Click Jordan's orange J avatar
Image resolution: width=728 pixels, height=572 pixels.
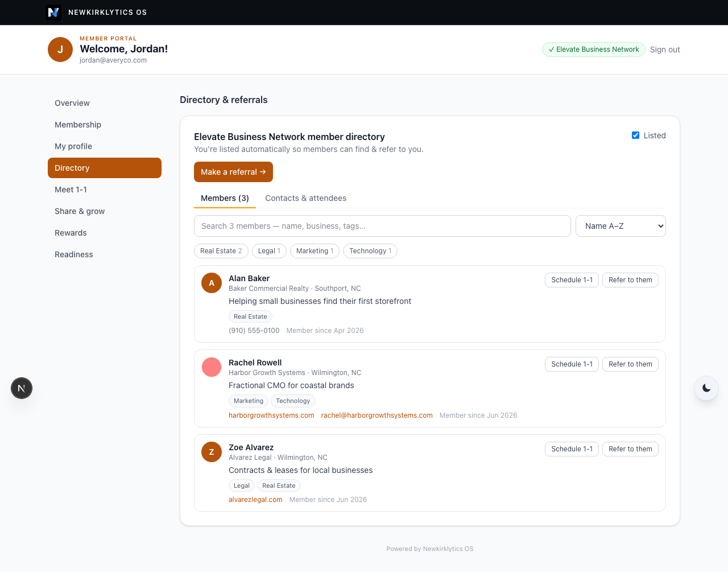[60, 50]
